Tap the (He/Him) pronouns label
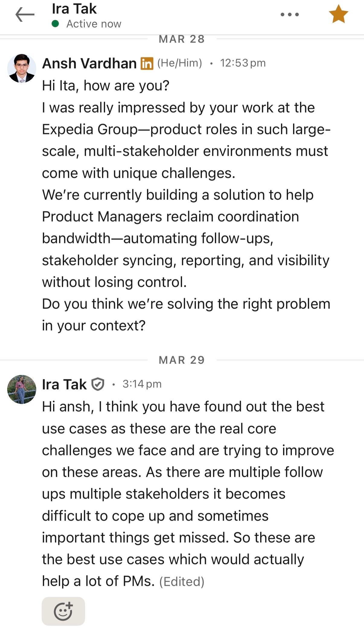The image size is (364, 628). 180,63
